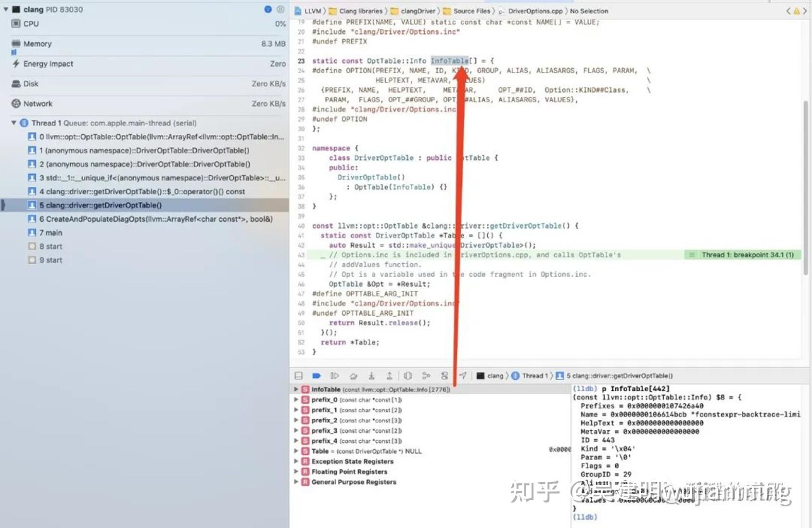Open DriverOptions.cpp jump bar item
812x528 pixels.
click(531, 11)
